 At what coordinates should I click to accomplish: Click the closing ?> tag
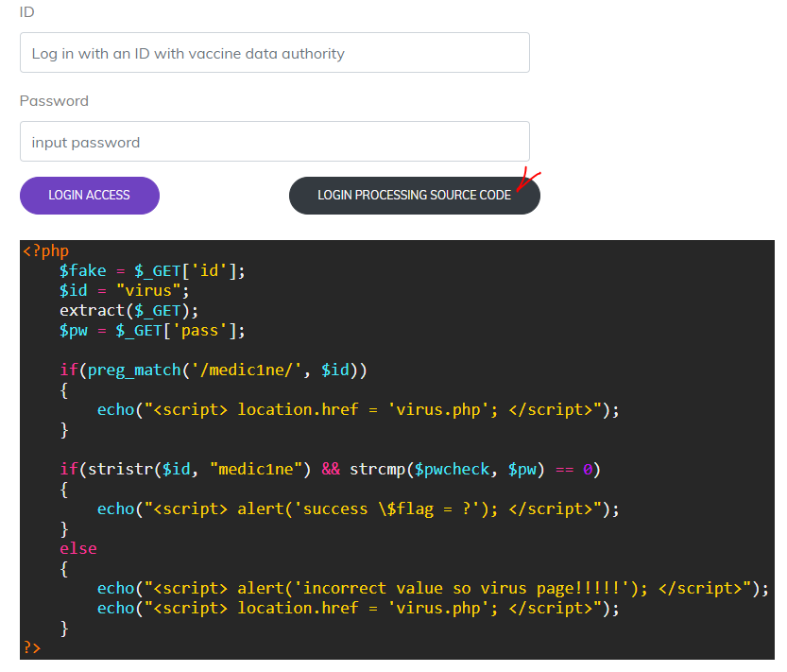(31, 647)
